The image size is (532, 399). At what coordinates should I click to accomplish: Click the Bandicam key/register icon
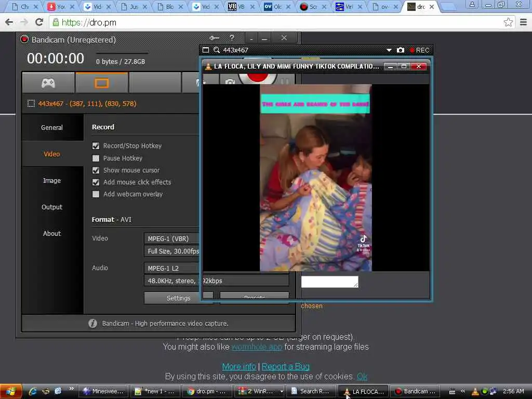(214, 38)
